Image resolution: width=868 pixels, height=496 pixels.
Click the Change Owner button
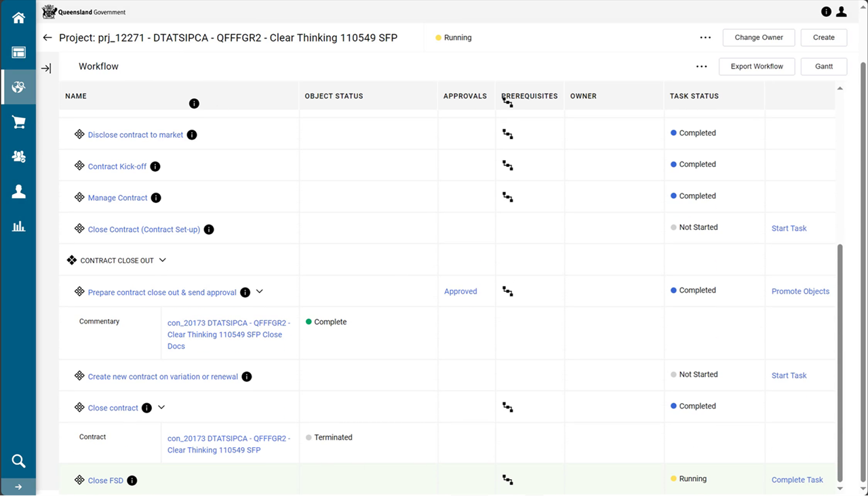tap(759, 37)
